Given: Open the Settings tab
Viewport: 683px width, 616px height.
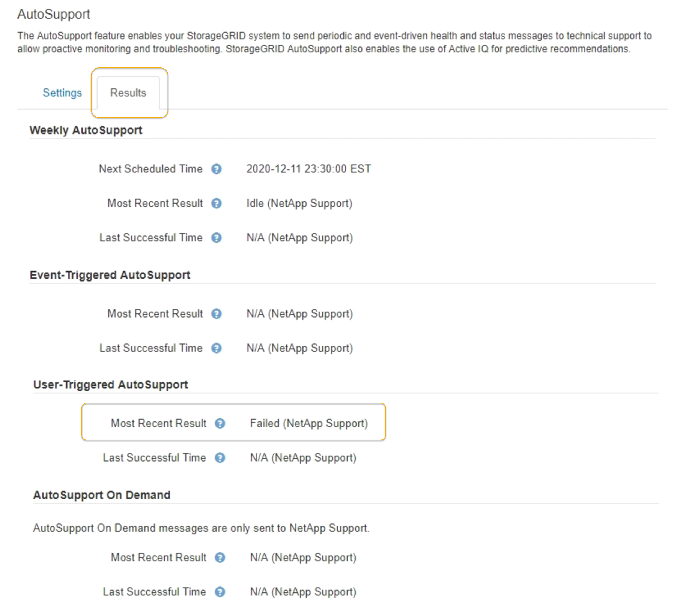Looking at the screenshot, I should point(62,93).
